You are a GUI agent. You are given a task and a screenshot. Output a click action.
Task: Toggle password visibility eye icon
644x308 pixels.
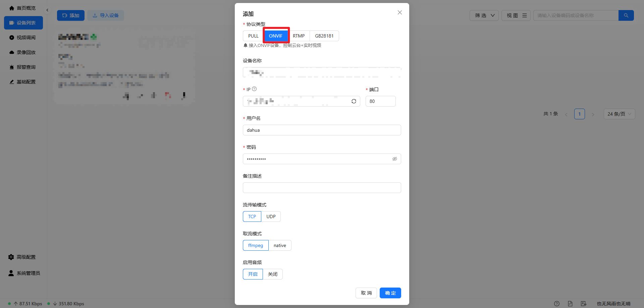(x=394, y=159)
